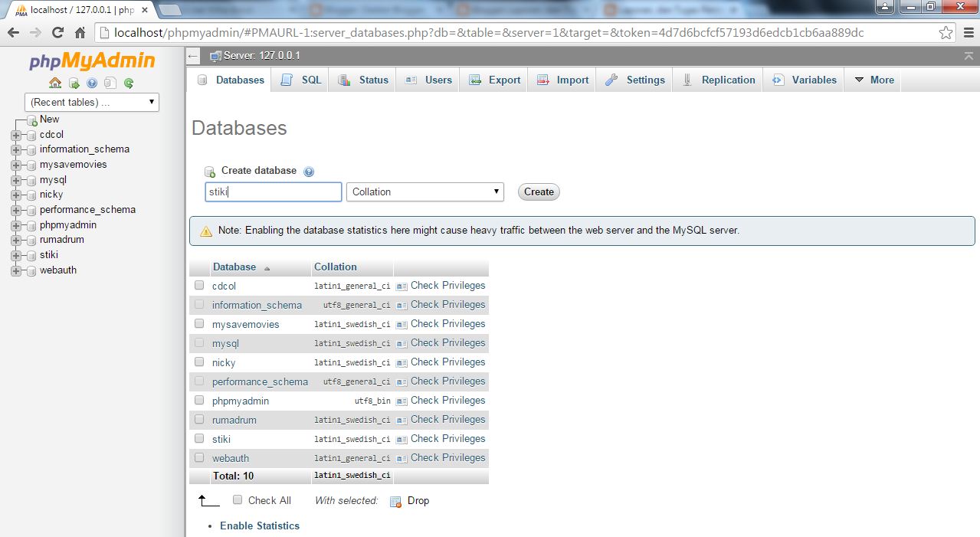The image size is (980, 537).
Task: Click the Collation column header
Action: click(x=336, y=267)
